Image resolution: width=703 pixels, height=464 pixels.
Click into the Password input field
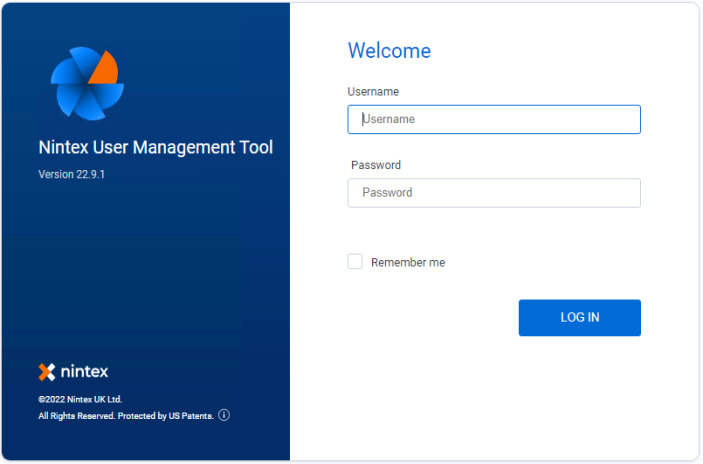[494, 193]
